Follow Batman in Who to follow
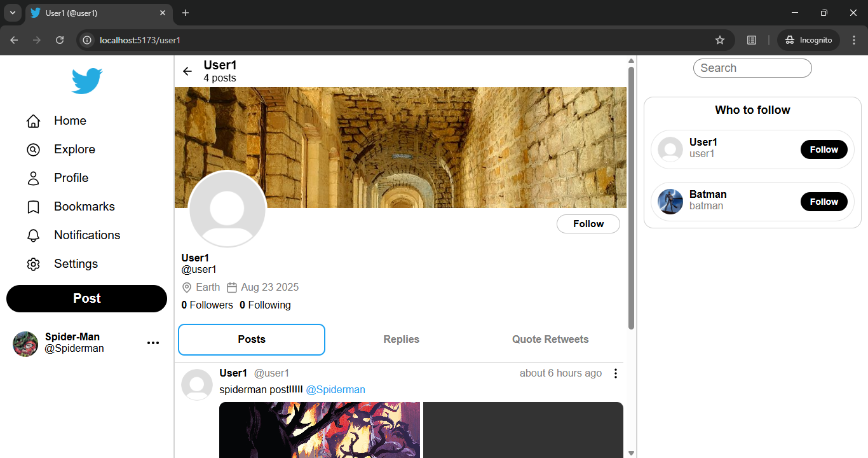868x458 pixels. 824,202
